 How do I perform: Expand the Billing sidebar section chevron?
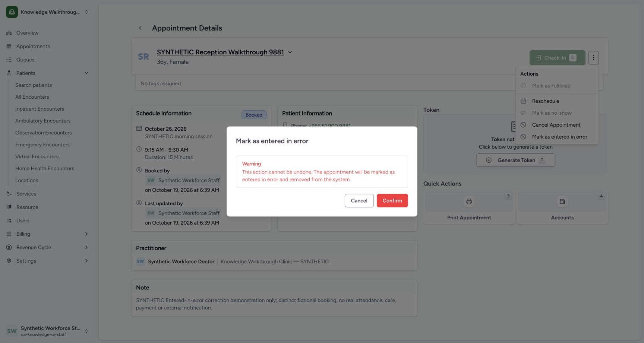86,234
